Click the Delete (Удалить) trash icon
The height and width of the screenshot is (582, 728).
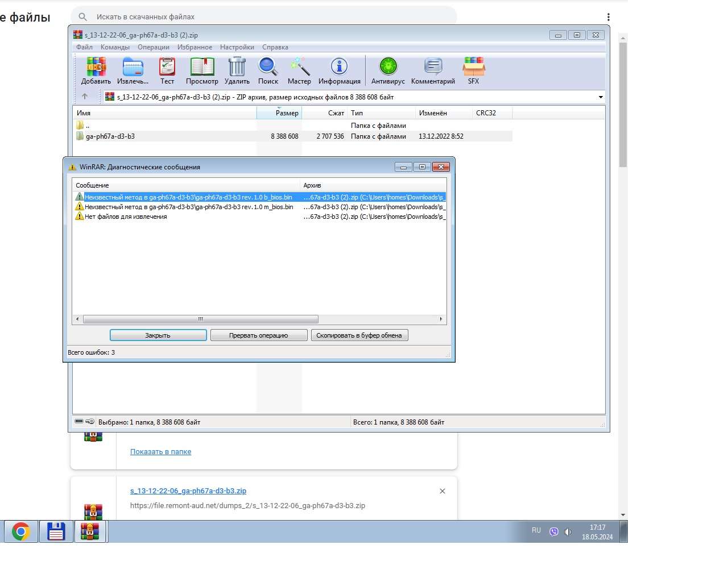(237, 67)
